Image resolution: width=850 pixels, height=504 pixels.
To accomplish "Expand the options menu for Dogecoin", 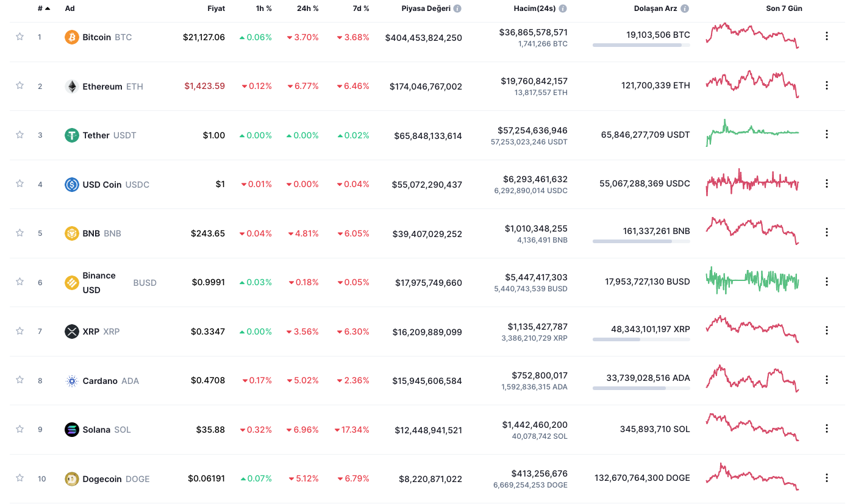I will [827, 478].
